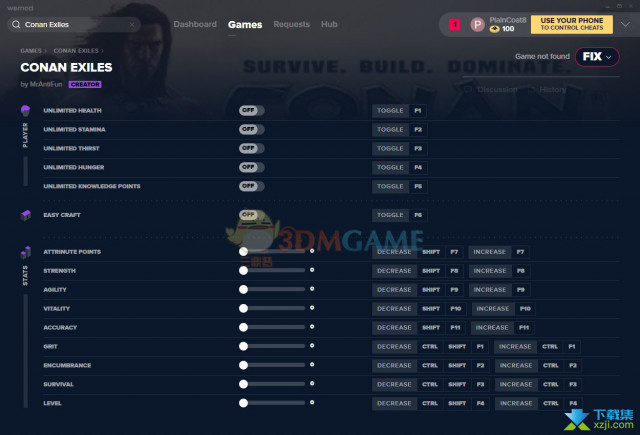Viewport: 640px width, 435px height.
Task: Click the Level slider handle
Action: coord(244,403)
